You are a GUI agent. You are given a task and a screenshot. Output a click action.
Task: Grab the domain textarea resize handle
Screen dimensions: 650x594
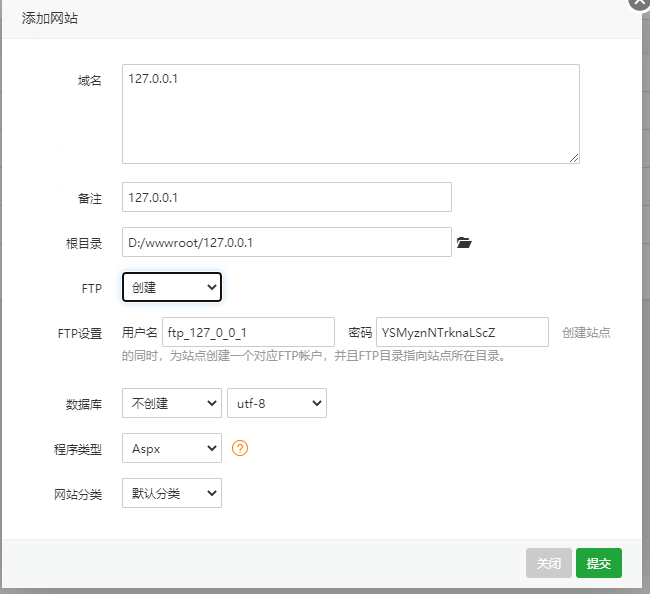[x=574, y=157]
